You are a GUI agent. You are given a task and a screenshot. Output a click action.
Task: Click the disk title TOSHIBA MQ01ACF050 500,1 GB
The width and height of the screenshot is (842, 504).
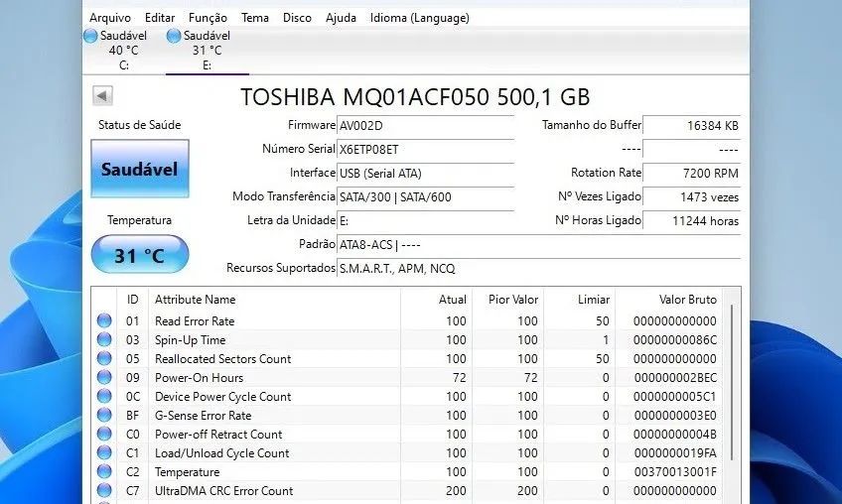(x=415, y=97)
